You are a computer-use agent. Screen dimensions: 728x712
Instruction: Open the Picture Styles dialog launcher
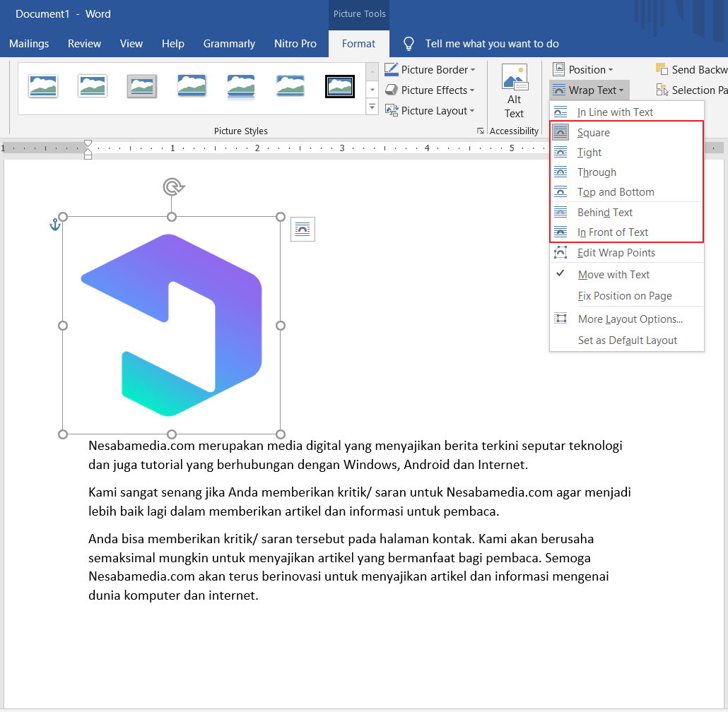tap(481, 131)
